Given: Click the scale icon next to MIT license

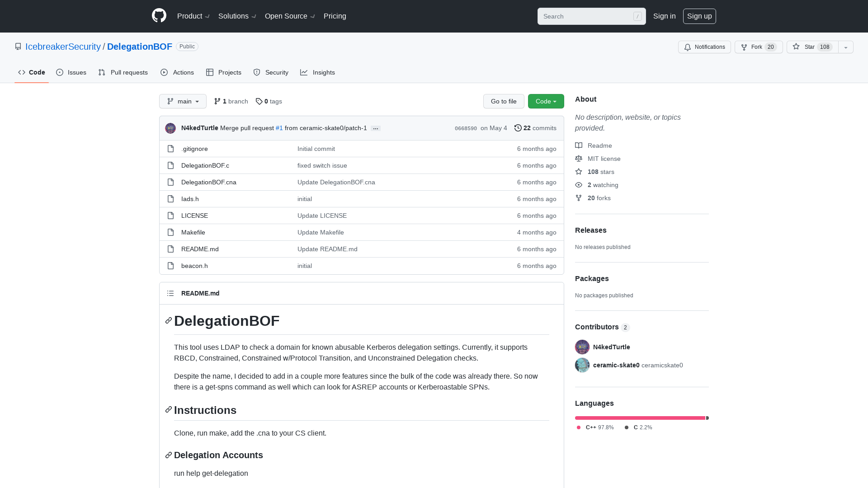Looking at the screenshot, I should click(x=579, y=159).
